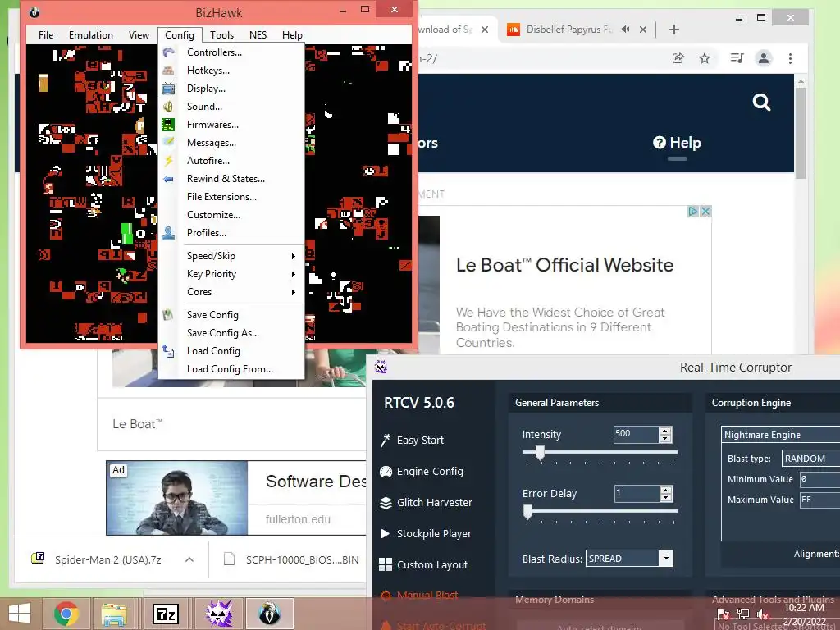840x630 pixels.
Task: Open the Stockpile Player panel
Action: [426, 533]
